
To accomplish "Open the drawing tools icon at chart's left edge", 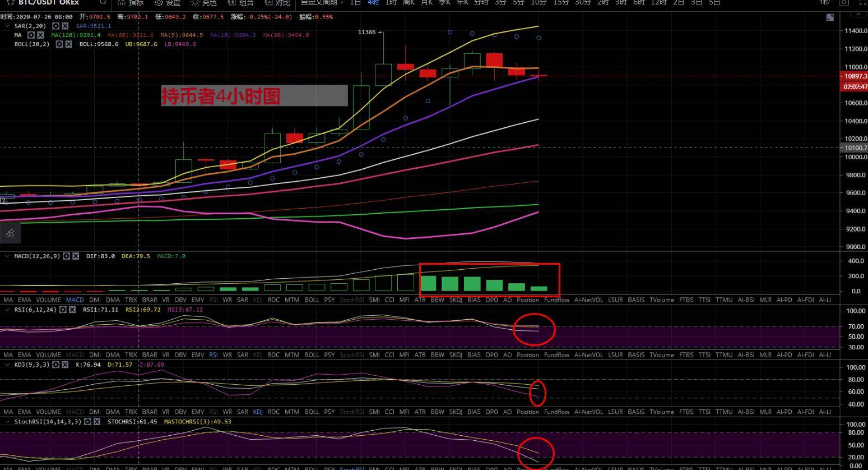I will tap(10, 233).
